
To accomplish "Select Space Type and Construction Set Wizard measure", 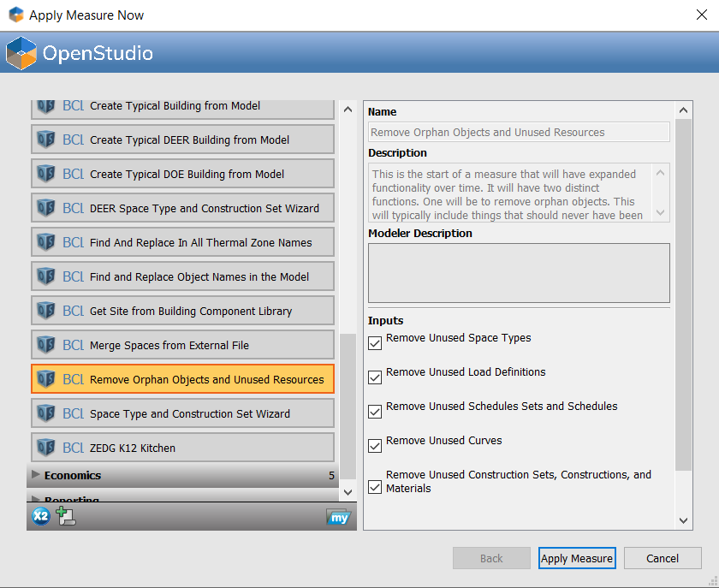I will click(x=189, y=413).
